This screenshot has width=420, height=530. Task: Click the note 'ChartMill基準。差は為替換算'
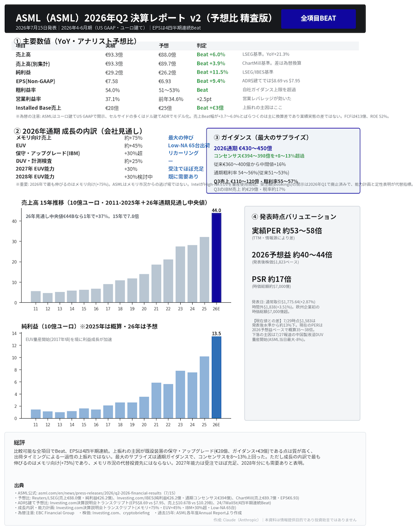point(271,63)
